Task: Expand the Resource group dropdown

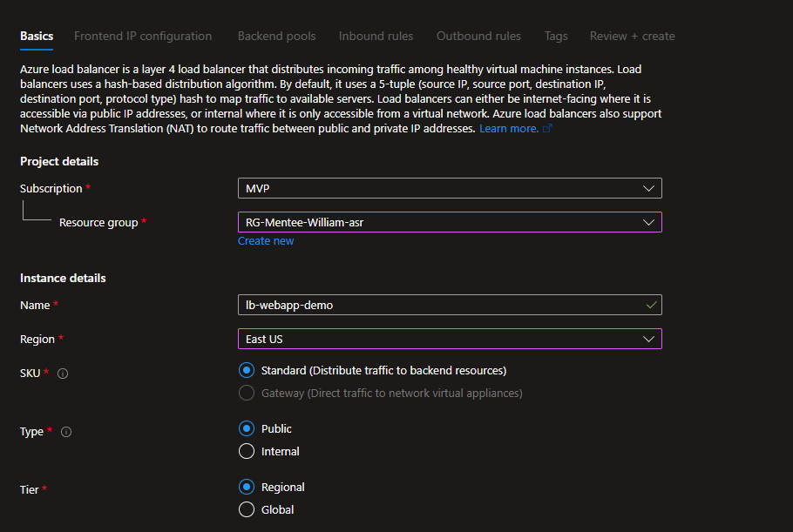Action: coord(449,222)
